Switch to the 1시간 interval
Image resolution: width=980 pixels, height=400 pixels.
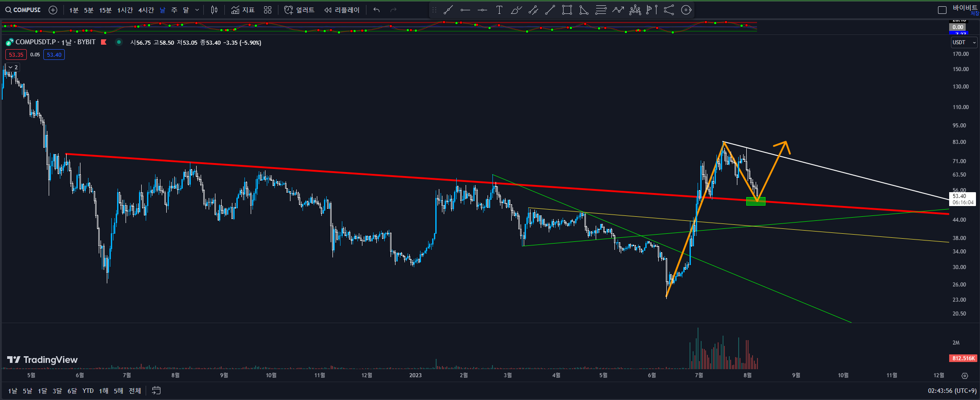click(125, 10)
